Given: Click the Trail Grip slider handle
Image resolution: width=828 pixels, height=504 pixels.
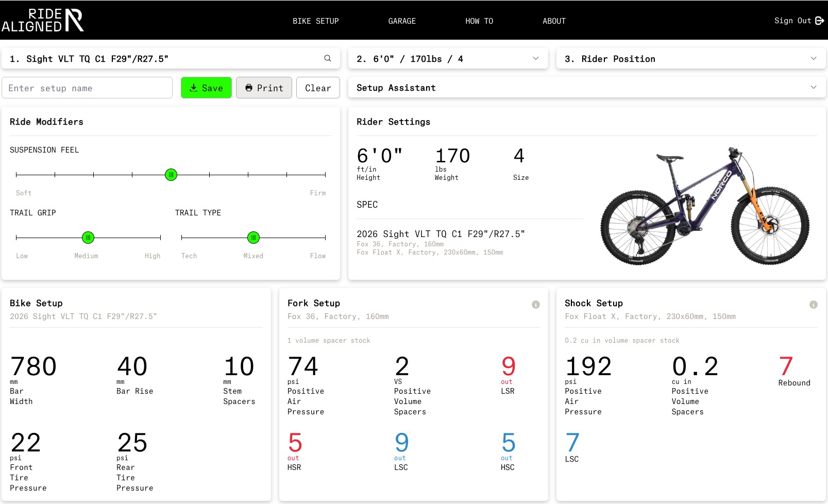Looking at the screenshot, I should click(x=88, y=238).
